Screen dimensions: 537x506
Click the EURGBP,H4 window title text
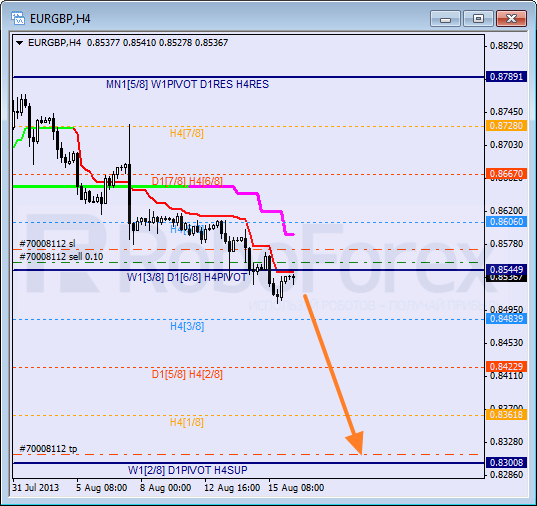pyautogui.click(x=60, y=18)
